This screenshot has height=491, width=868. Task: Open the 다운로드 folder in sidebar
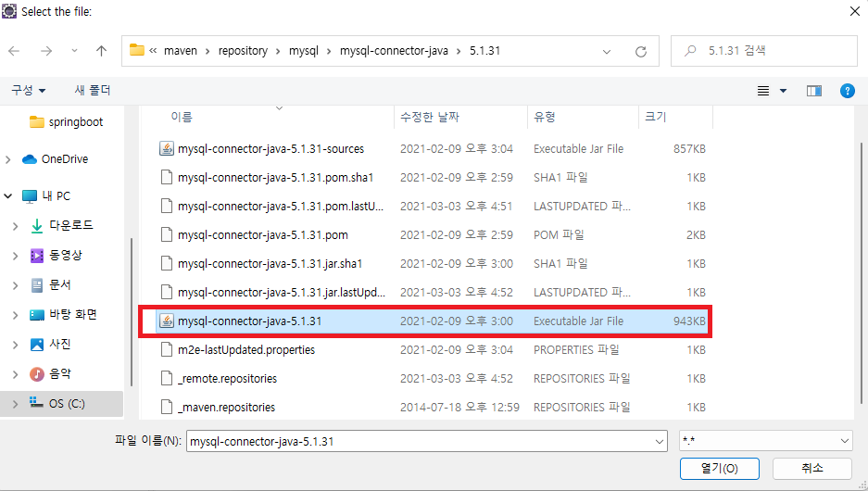(x=62, y=225)
